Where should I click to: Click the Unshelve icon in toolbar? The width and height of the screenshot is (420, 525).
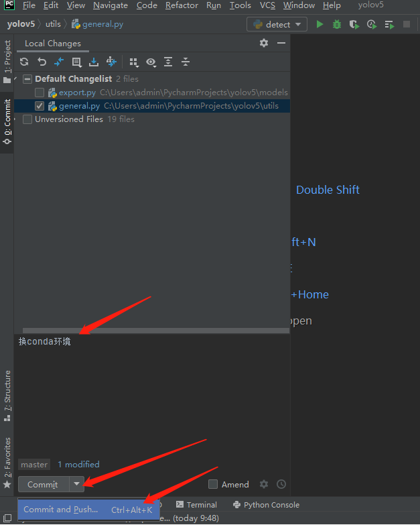tap(111, 62)
